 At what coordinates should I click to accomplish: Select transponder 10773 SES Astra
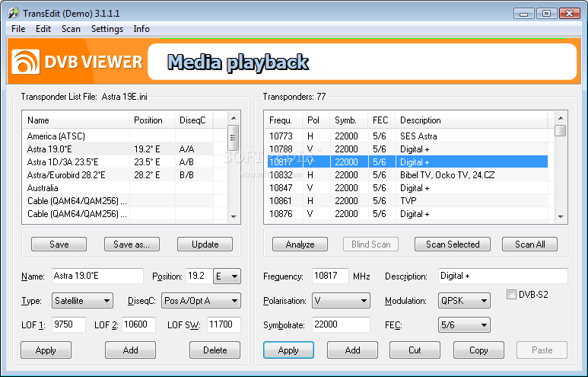tap(409, 136)
